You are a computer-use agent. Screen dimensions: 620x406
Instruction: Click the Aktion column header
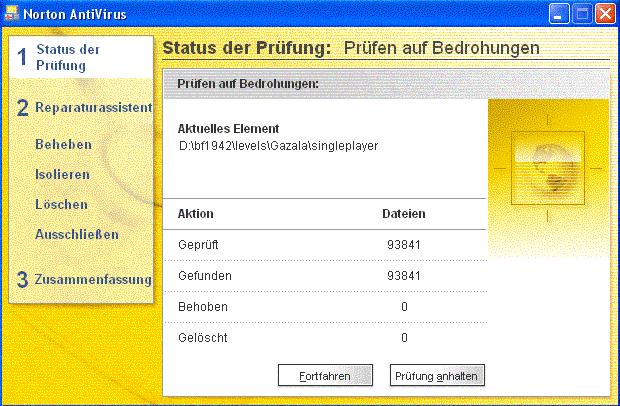click(195, 214)
